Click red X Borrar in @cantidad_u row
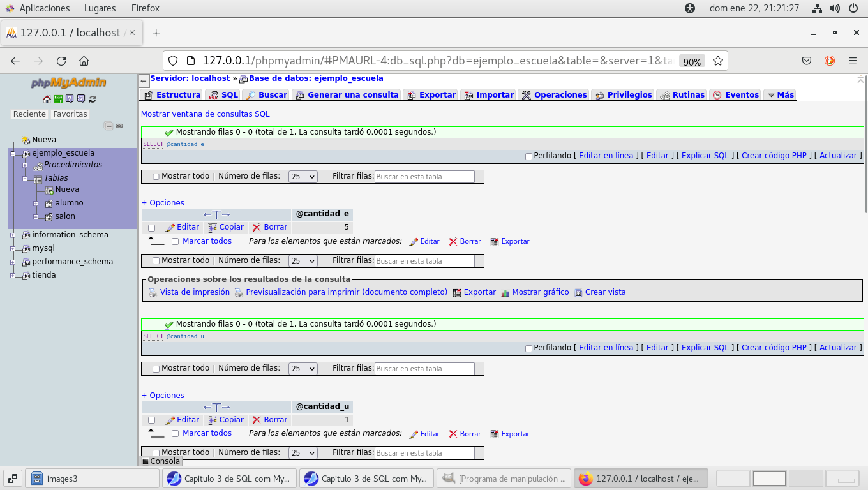868x490 pixels. (x=257, y=420)
